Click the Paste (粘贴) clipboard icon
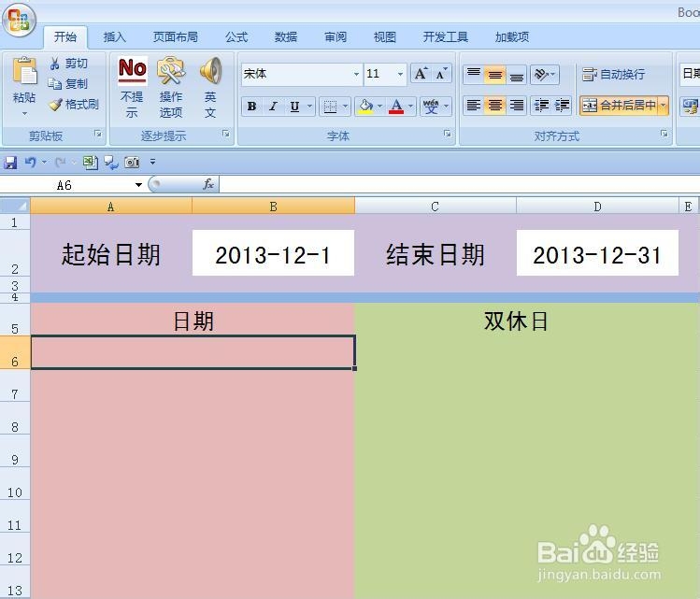 coord(24,71)
